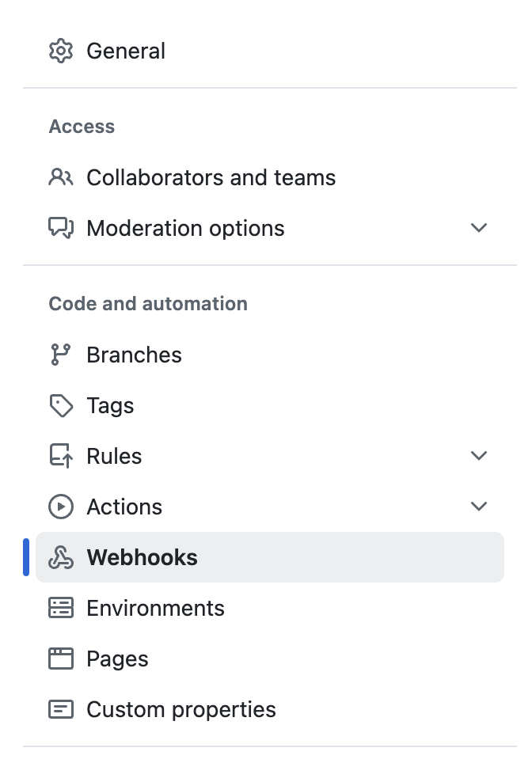Click the Actions play-circle icon
The image size is (532, 763).
[61, 507]
